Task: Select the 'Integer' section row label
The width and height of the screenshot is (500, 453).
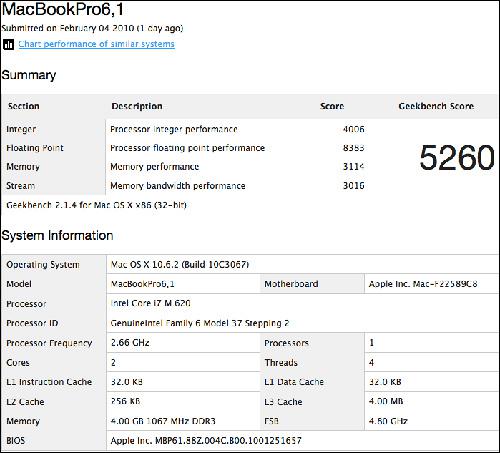Action: [21, 129]
